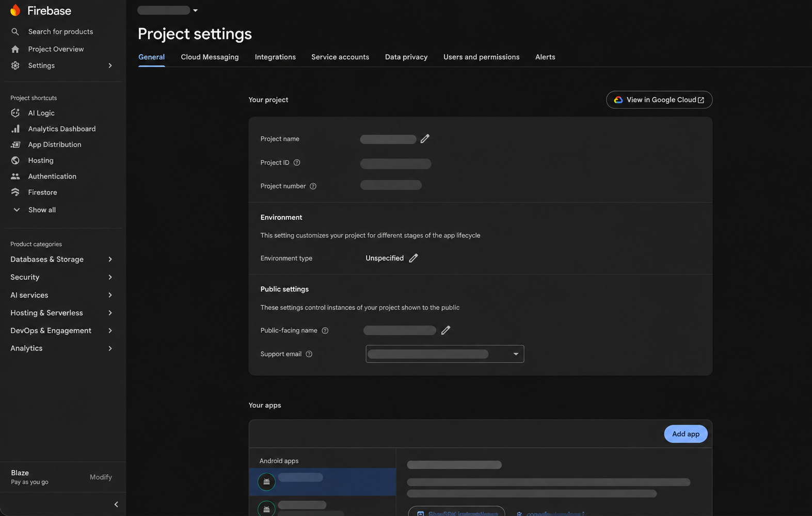The height and width of the screenshot is (516, 812).
Task: Open the project selector dropdown
Action: (x=168, y=10)
